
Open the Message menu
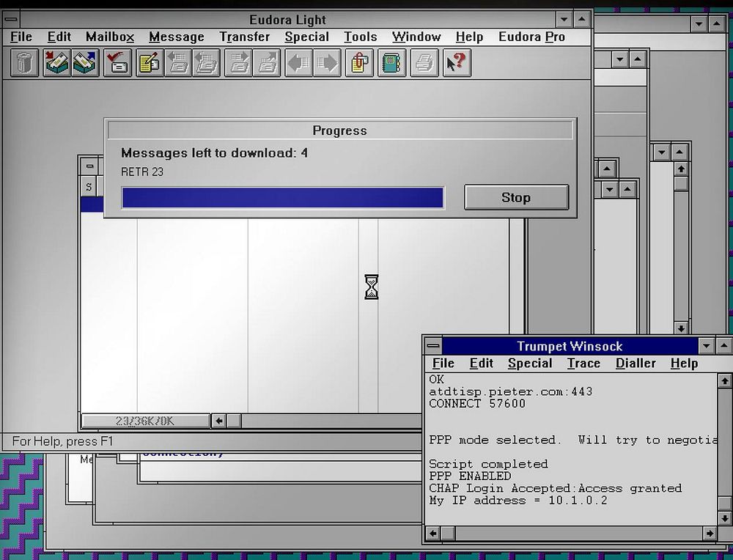[177, 37]
